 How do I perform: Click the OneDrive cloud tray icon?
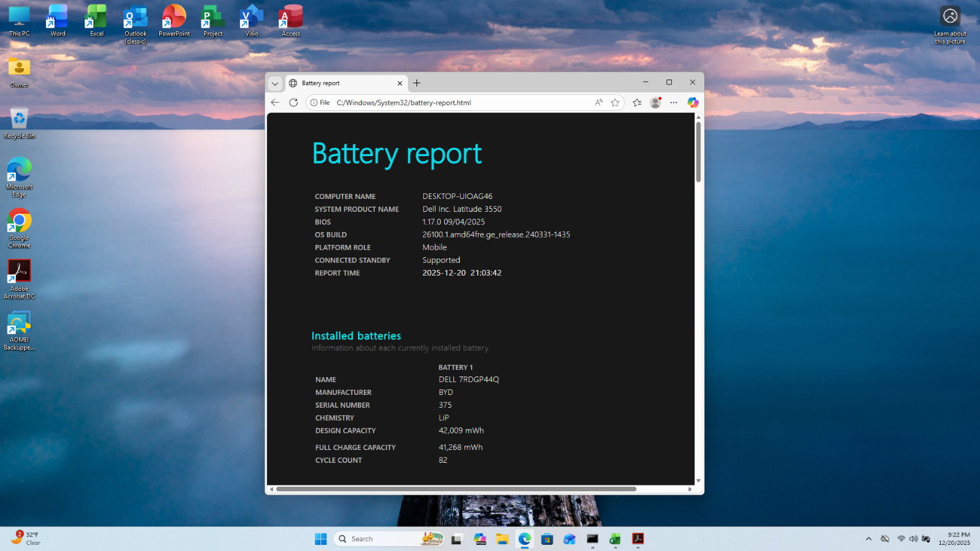point(885,539)
